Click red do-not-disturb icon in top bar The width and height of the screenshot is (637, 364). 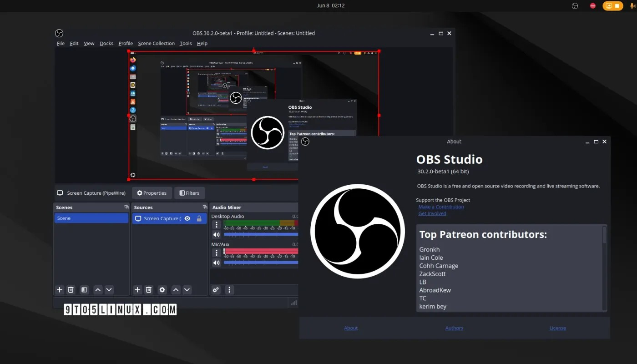point(593,6)
